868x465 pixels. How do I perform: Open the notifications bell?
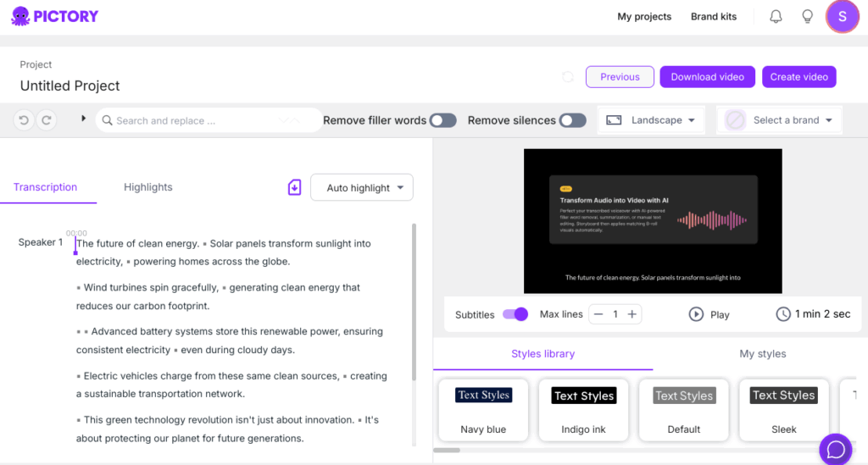[x=776, y=17]
